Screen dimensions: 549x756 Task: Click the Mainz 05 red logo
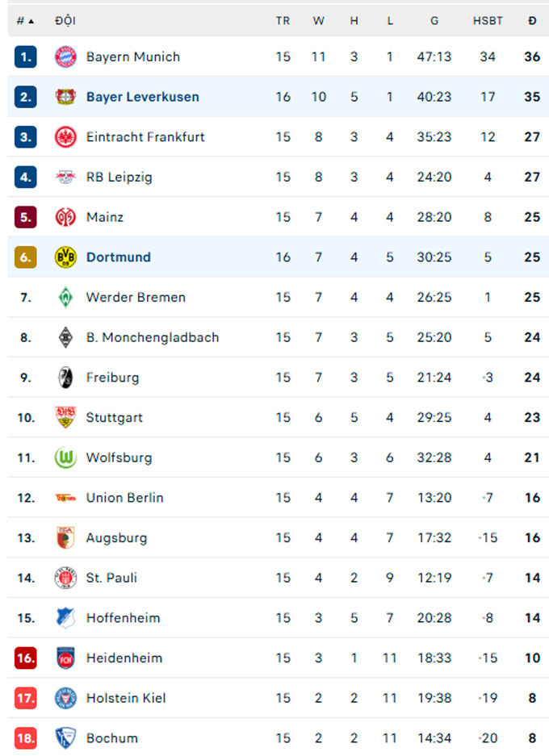[x=65, y=217]
